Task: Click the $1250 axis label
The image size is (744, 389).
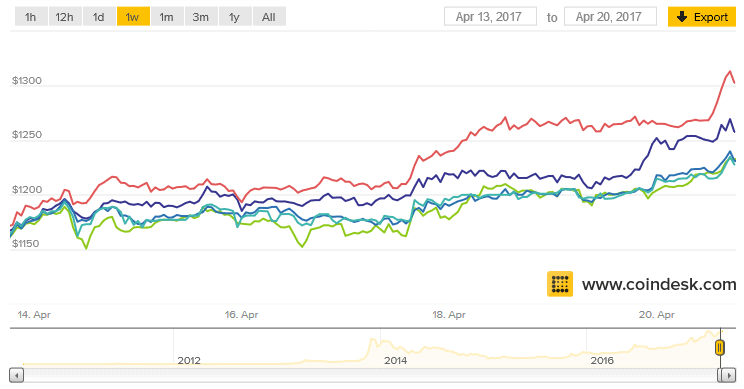Action: pos(27,135)
